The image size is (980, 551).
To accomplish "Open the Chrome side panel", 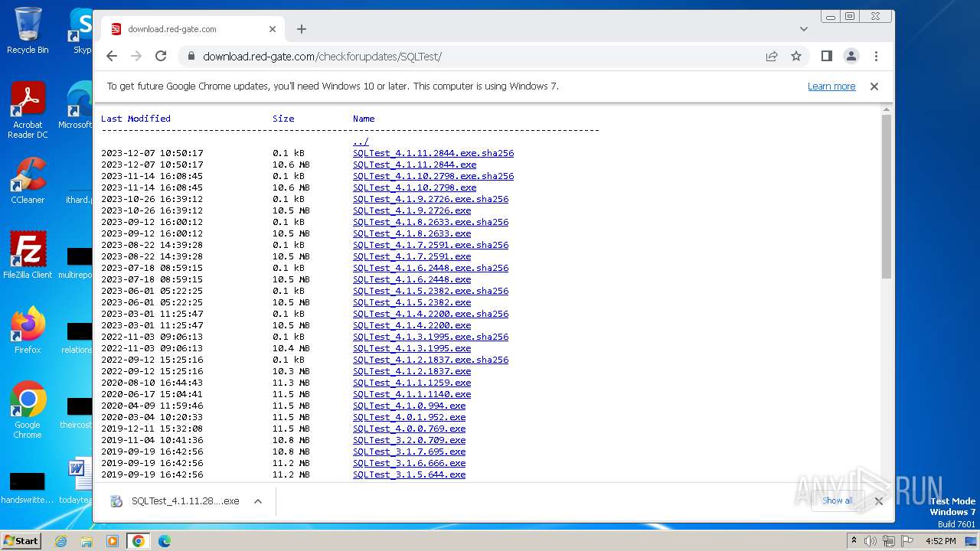I will pyautogui.click(x=827, y=56).
